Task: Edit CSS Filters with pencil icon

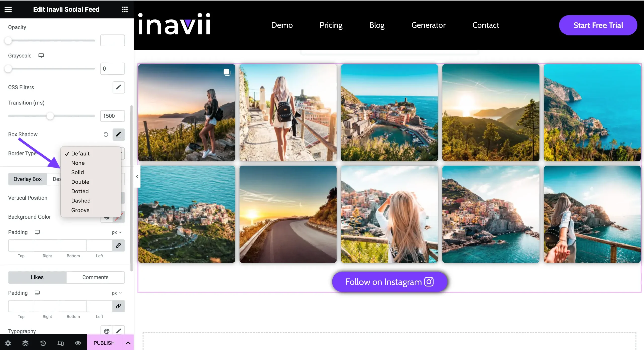Action: pos(118,87)
